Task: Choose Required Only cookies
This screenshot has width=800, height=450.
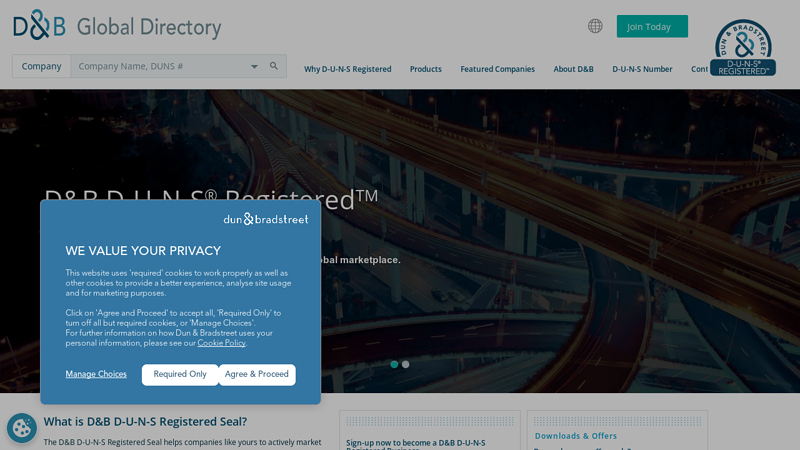Action: tap(180, 374)
